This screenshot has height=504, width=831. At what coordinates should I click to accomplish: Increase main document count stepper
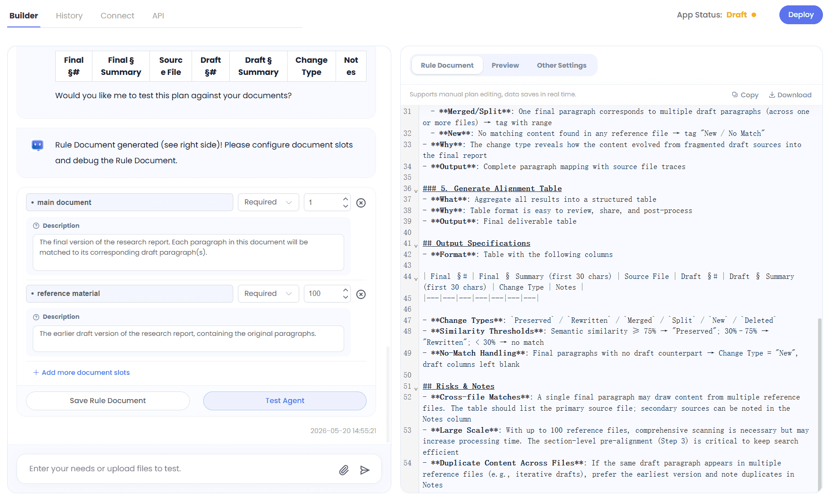[x=346, y=199]
